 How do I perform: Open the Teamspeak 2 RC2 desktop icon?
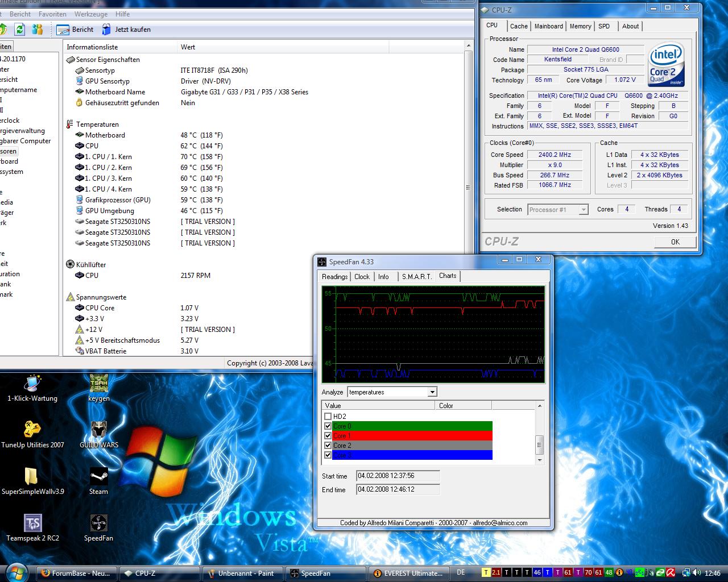[32, 528]
